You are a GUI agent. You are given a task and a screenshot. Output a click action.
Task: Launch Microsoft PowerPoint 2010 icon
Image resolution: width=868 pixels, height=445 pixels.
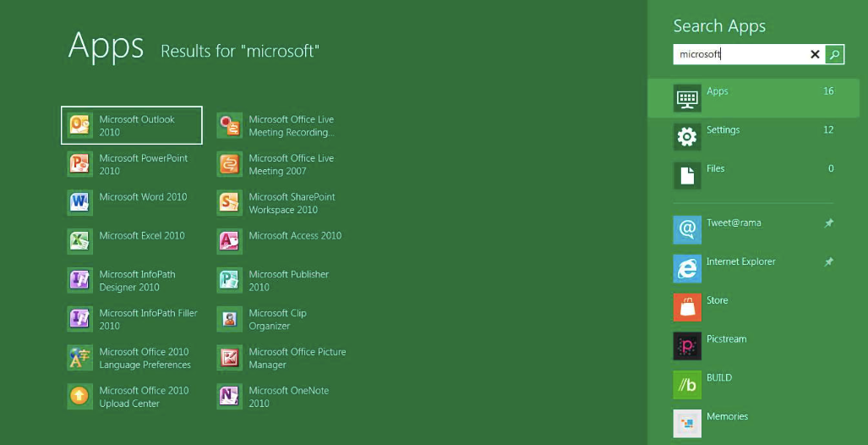(79, 164)
